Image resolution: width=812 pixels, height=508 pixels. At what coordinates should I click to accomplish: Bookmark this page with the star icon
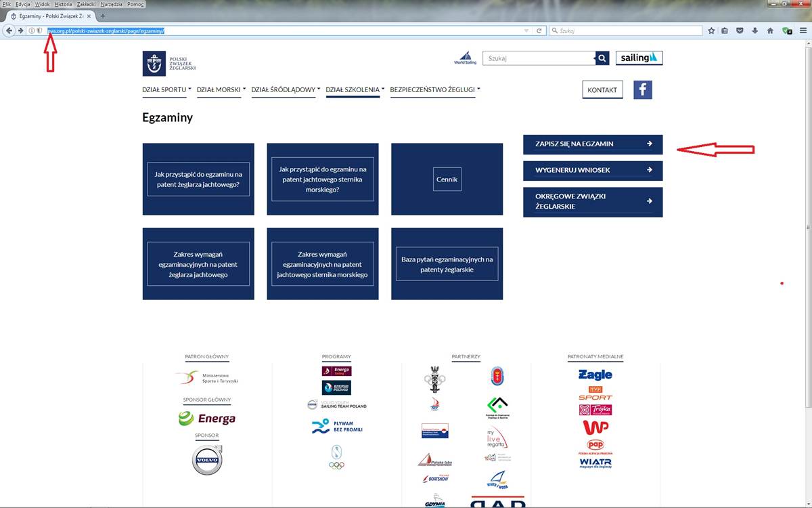pos(711,30)
